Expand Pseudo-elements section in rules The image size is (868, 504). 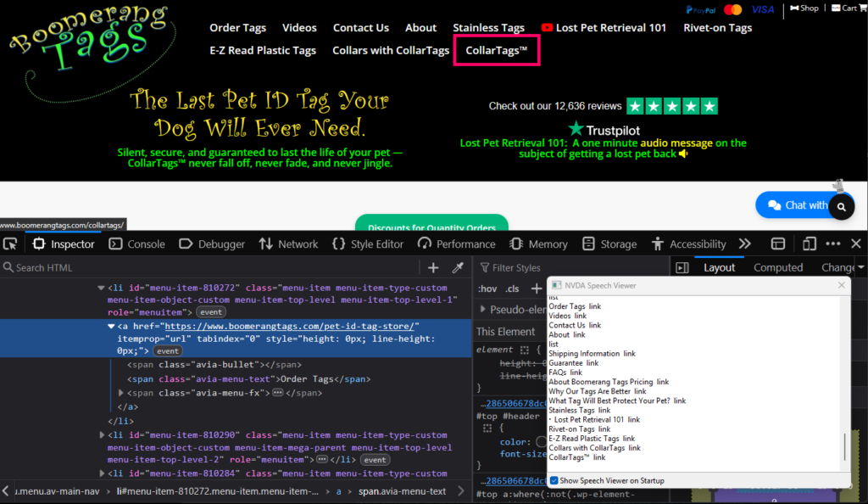482,310
